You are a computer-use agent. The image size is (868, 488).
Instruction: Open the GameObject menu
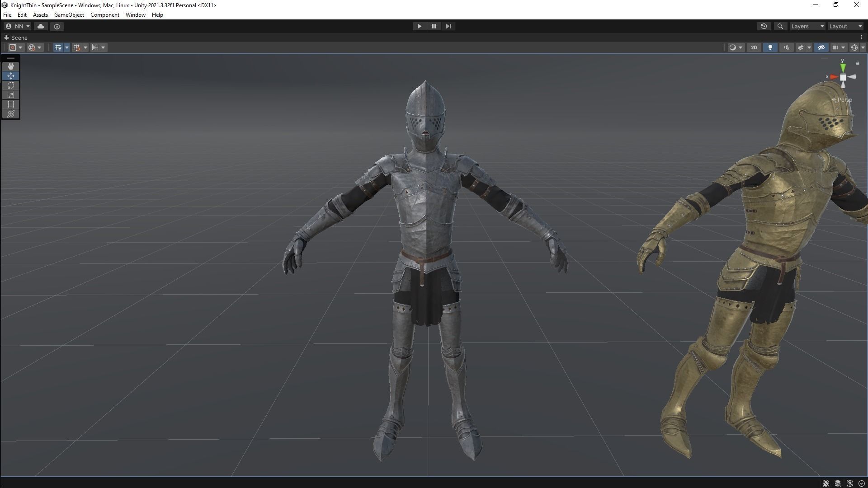pos(69,15)
